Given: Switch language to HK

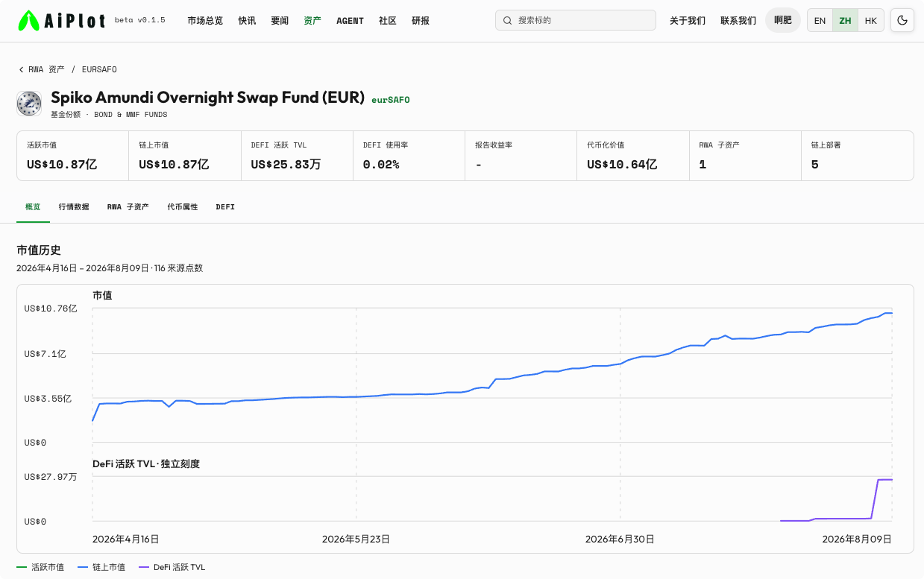Looking at the screenshot, I should click(x=870, y=20).
